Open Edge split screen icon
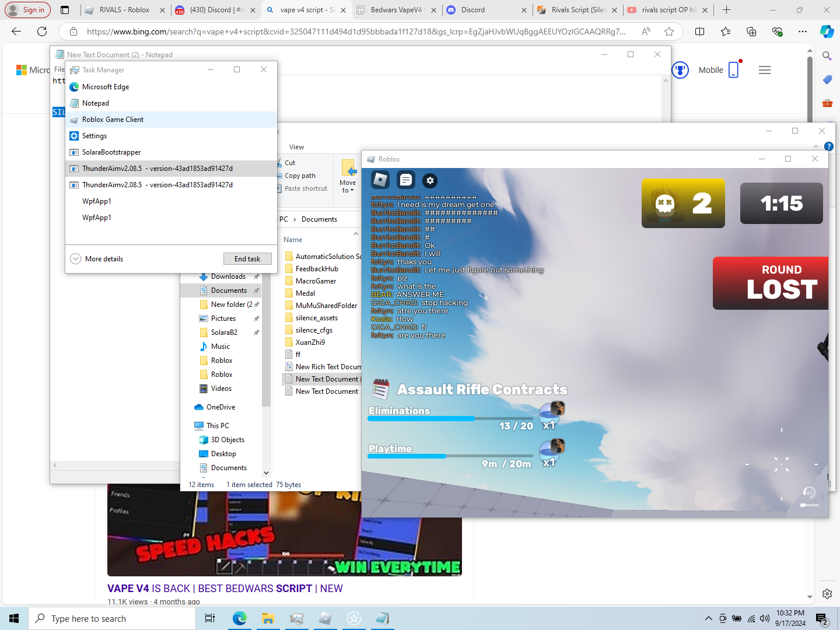This screenshot has width=840, height=630. point(699,32)
